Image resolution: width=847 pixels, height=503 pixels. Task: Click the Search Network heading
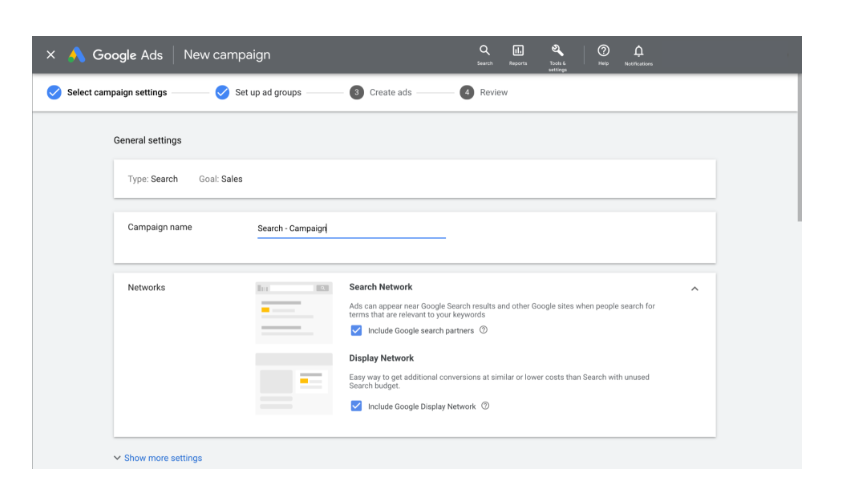tap(380, 287)
